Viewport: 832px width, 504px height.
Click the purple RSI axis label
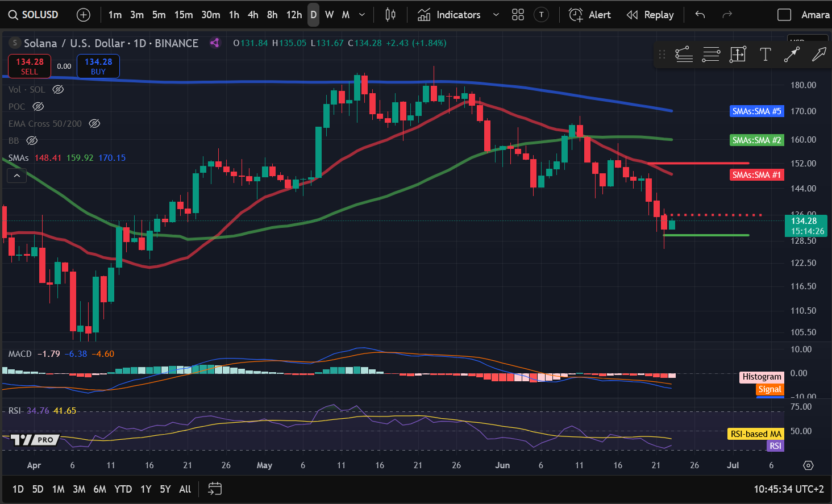[775, 446]
